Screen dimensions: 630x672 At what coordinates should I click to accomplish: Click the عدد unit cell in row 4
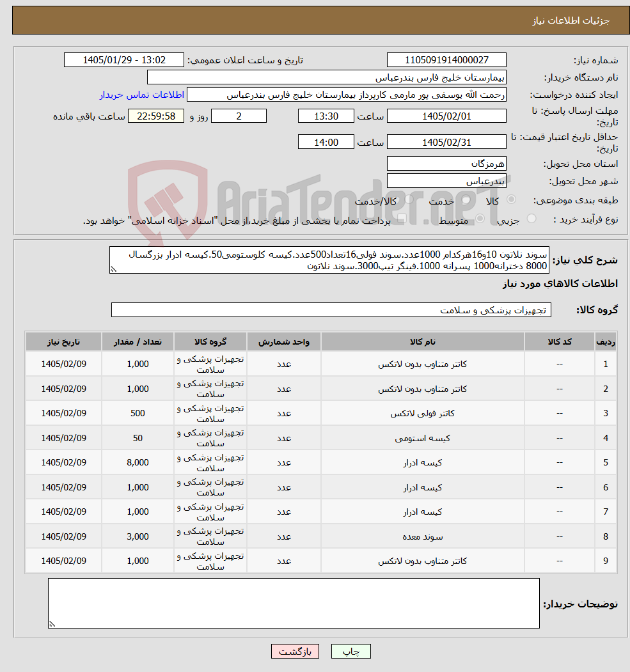(284, 439)
